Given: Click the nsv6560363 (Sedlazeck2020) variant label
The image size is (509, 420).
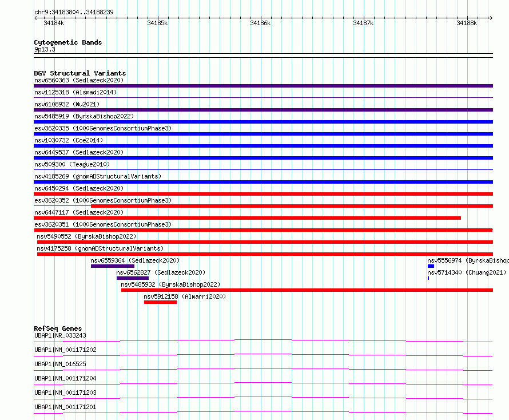Looking at the screenshot, I should pos(79,80).
